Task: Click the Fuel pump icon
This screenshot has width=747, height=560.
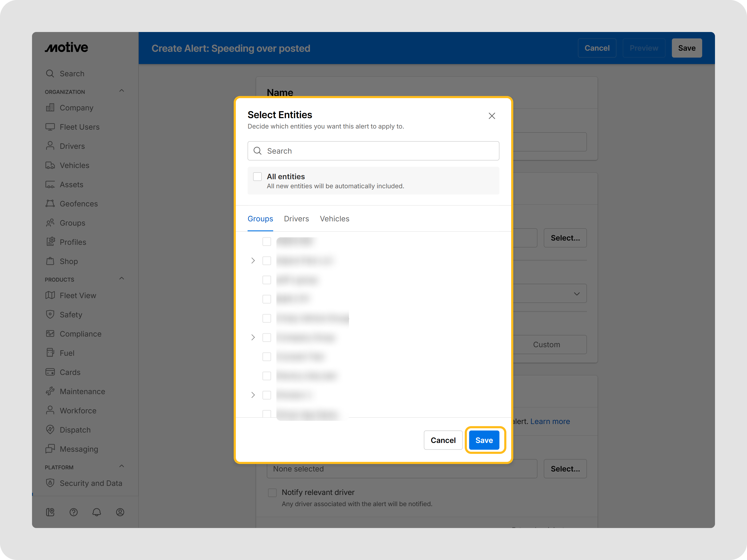Action: [50, 353]
